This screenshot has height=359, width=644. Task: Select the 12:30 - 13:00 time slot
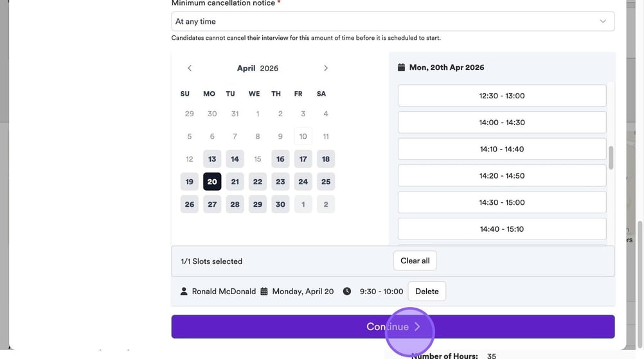501,96
